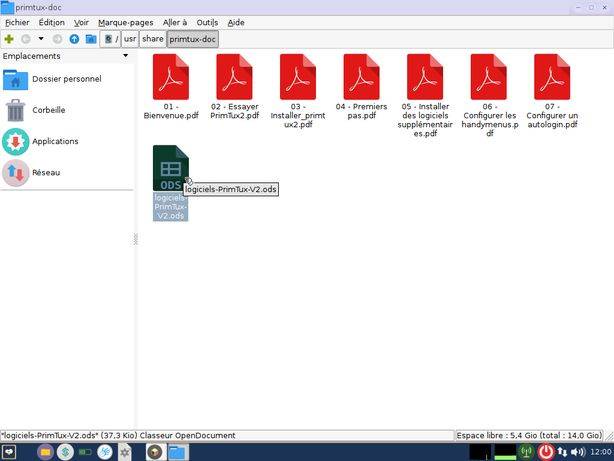Go back with the greyed back arrow
This screenshot has width=614, height=461.
pos(26,39)
